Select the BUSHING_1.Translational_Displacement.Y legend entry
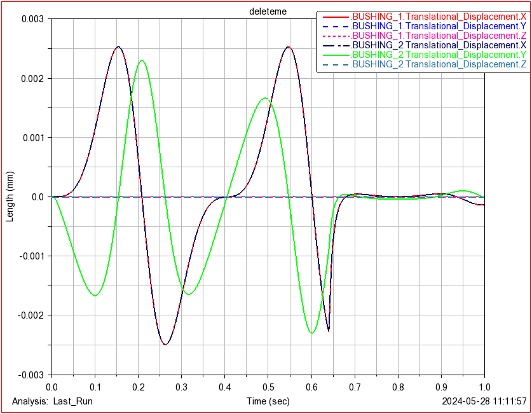The width and height of the screenshot is (532, 414). [439, 26]
